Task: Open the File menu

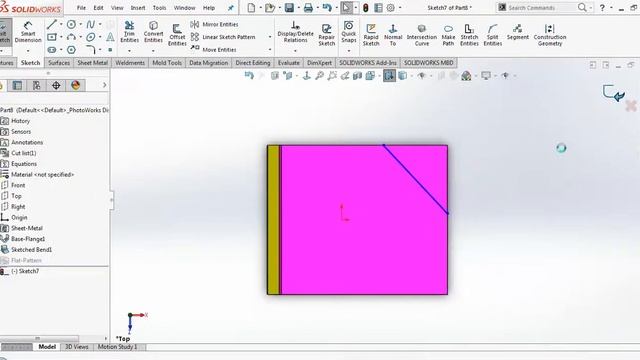Action: pyautogui.click(x=81, y=8)
